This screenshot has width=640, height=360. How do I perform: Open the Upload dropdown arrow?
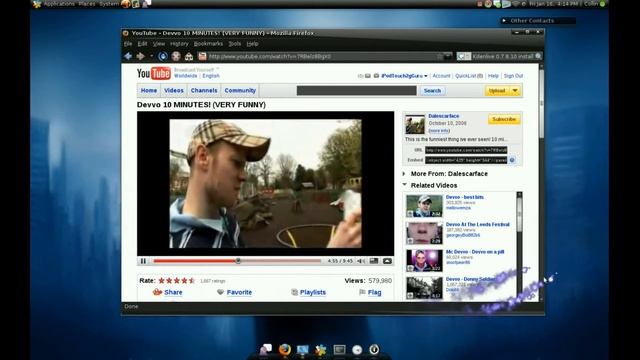(x=515, y=91)
